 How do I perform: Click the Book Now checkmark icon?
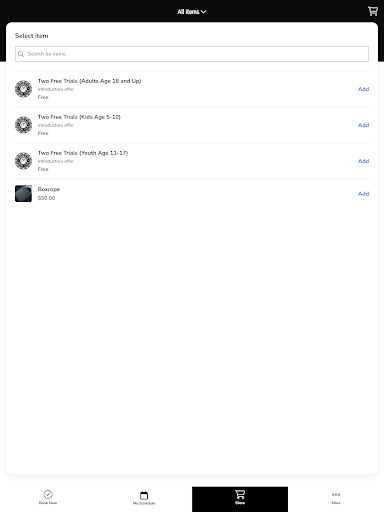point(48,494)
